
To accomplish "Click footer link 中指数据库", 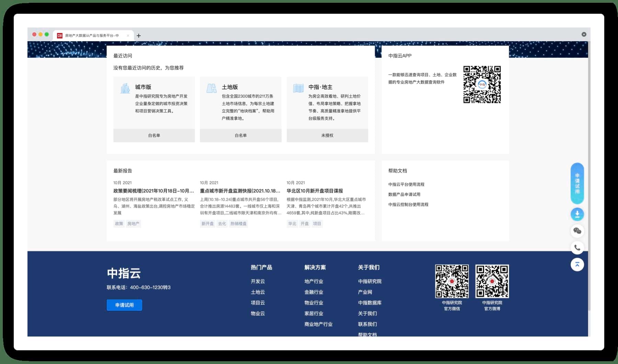I will [370, 303].
